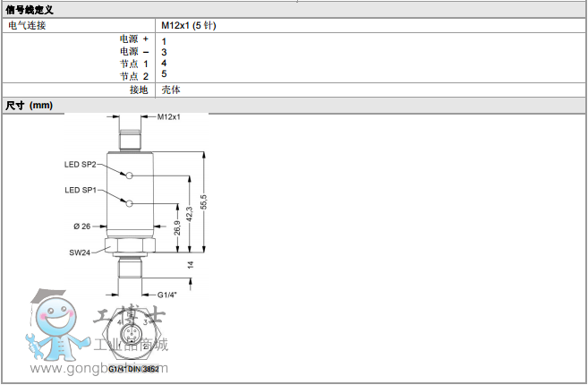588x385 pixels.
Task: Click the 信号线定义 section header
Action: pos(31,9)
